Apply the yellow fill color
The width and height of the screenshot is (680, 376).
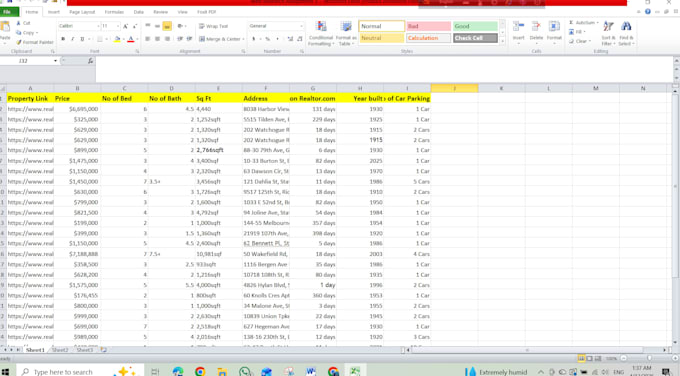[117, 39]
